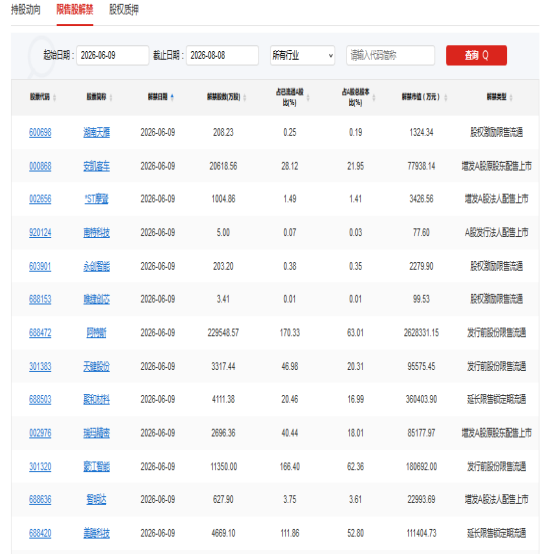
Task: Select the 2628331.15 market value cell
Action: tap(421, 333)
